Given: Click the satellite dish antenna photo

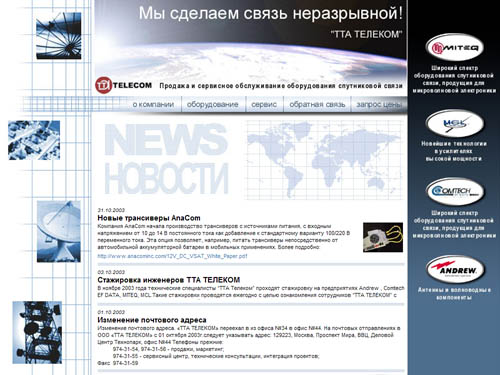Looking at the screenshot, I should [x=59, y=231].
